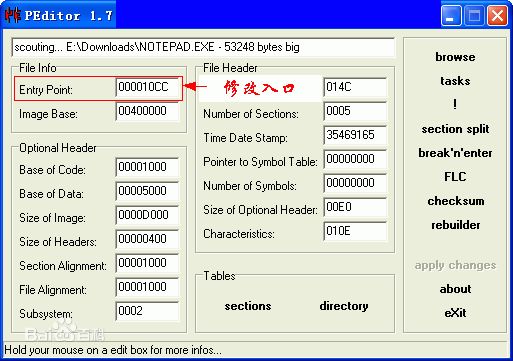Click the Characteristics field 010E
The image size is (513, 361).
coord(355,231)
